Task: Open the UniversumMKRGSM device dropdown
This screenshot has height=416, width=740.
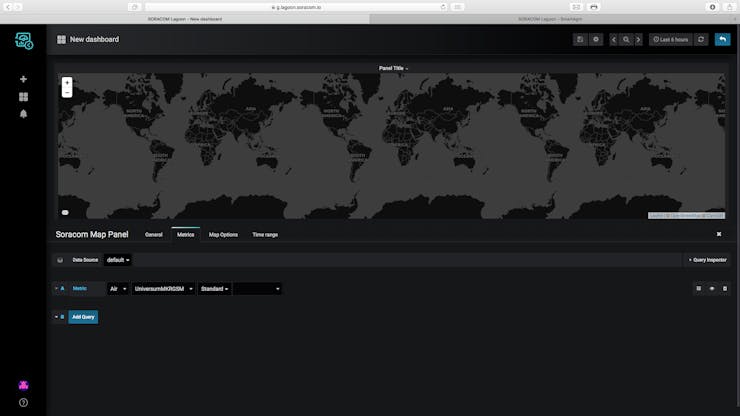Action: coord(163,289)
